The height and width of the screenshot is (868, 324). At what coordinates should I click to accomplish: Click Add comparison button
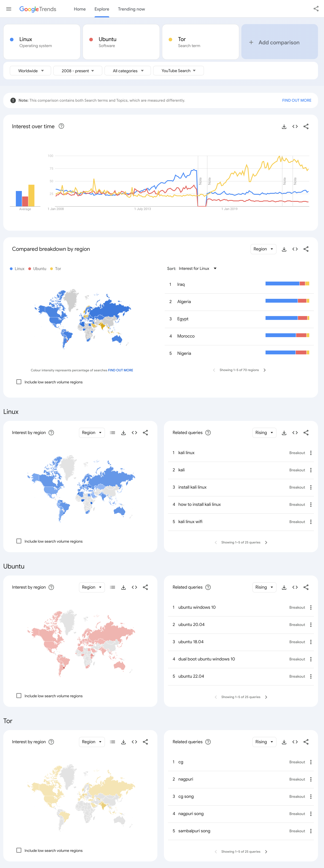[279, 42]
